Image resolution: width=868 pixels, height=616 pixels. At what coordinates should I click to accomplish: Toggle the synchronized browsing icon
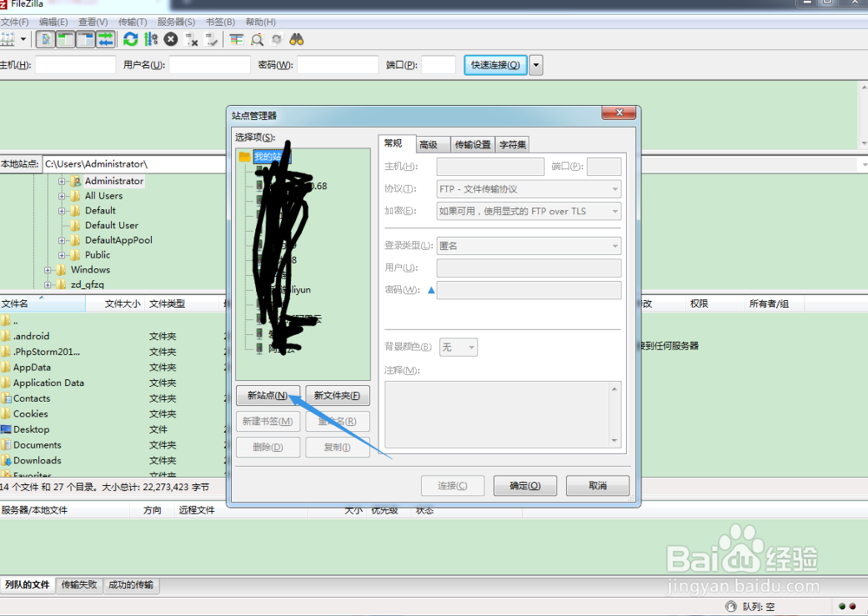(x=277, y=39)
